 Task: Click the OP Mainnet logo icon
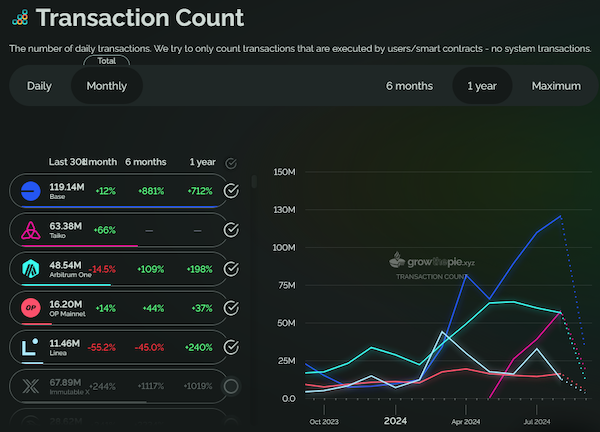tap(31, 308)
